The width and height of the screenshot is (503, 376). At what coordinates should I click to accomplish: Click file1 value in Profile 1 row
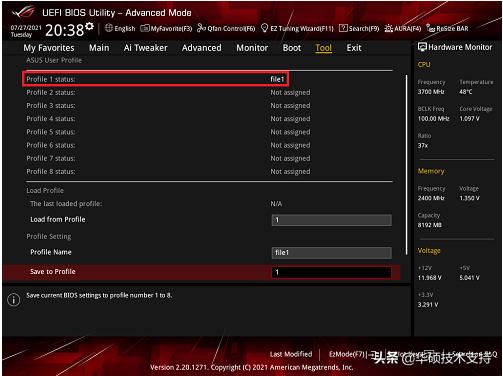277,79
